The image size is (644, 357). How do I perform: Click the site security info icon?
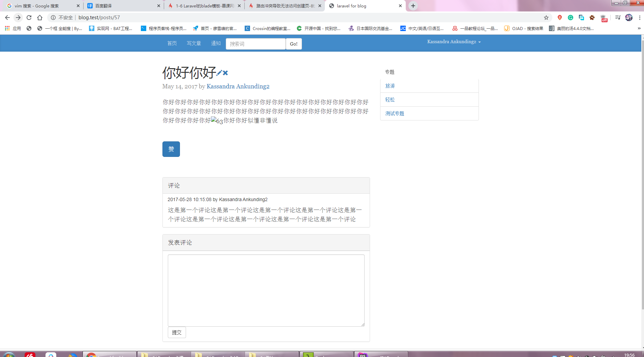53,18
